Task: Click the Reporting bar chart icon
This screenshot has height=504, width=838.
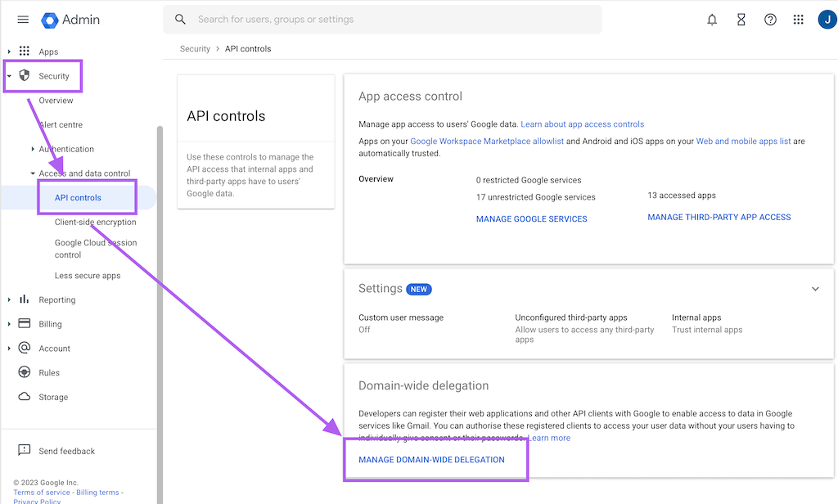Action: (24, 299)
